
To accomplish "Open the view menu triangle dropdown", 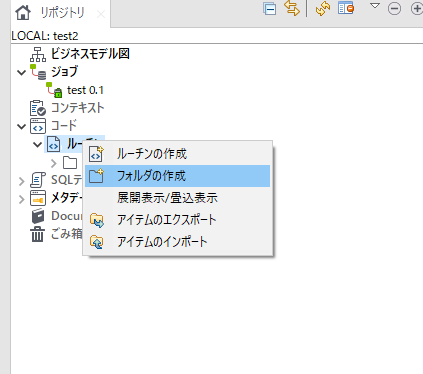I will pos(375,6).
